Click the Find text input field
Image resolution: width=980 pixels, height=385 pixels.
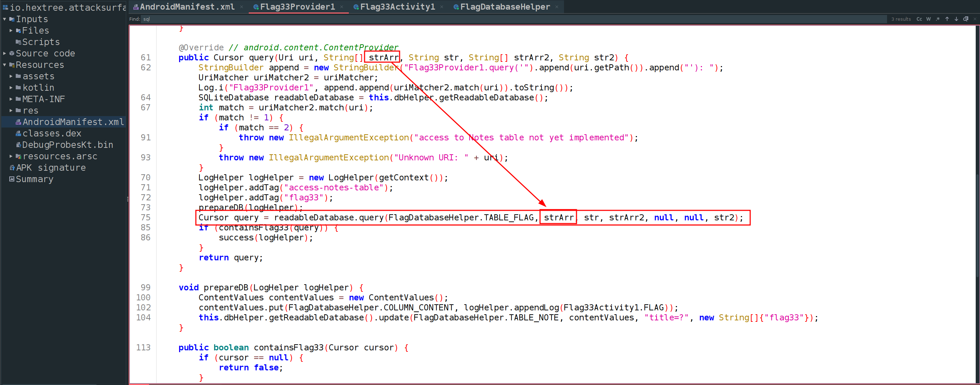pyautogui.click(x=514, y=19)
